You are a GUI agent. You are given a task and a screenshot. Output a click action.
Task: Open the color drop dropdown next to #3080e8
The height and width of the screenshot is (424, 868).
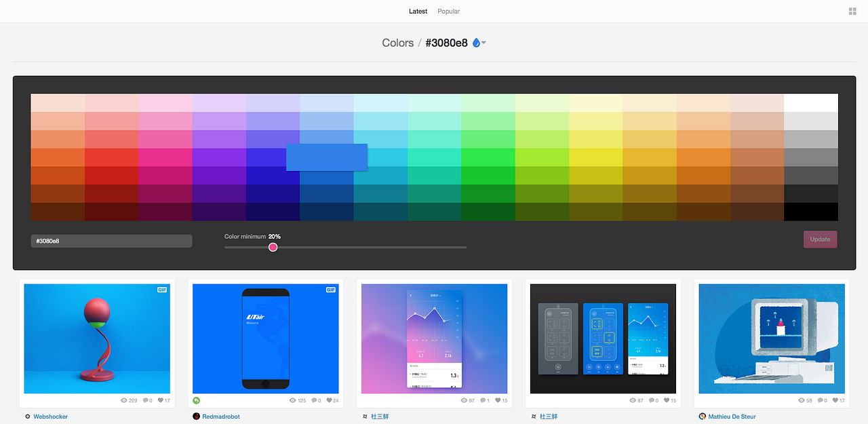pos(483,43)
